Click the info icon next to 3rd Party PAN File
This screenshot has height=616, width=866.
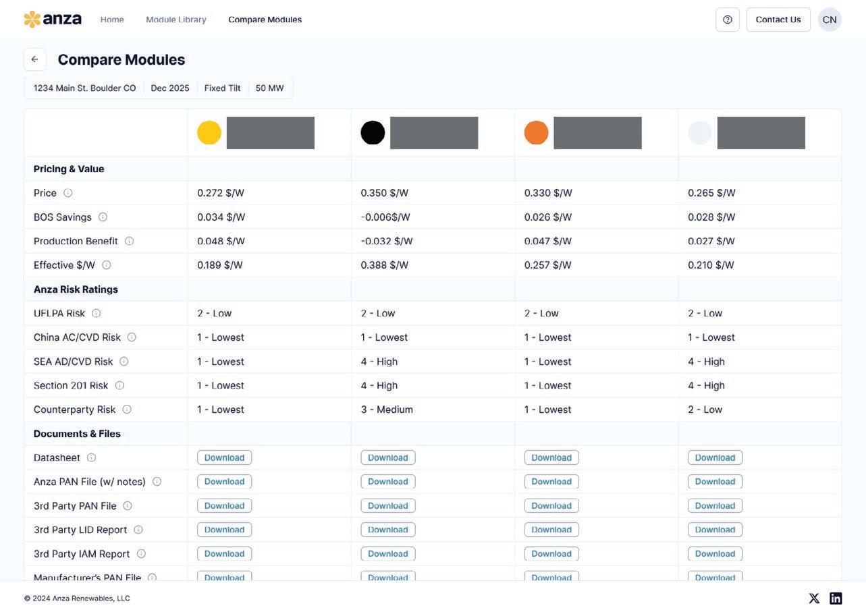click(128, 506)
